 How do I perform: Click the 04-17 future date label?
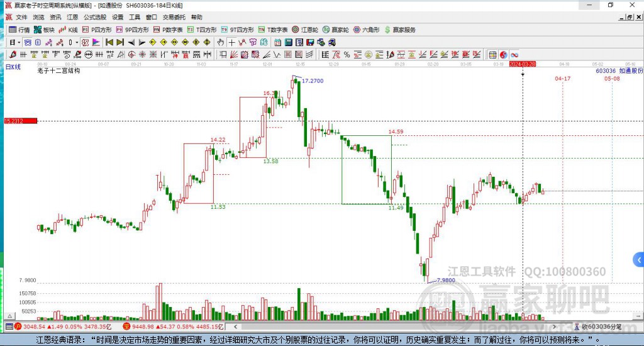coord(563,79)
